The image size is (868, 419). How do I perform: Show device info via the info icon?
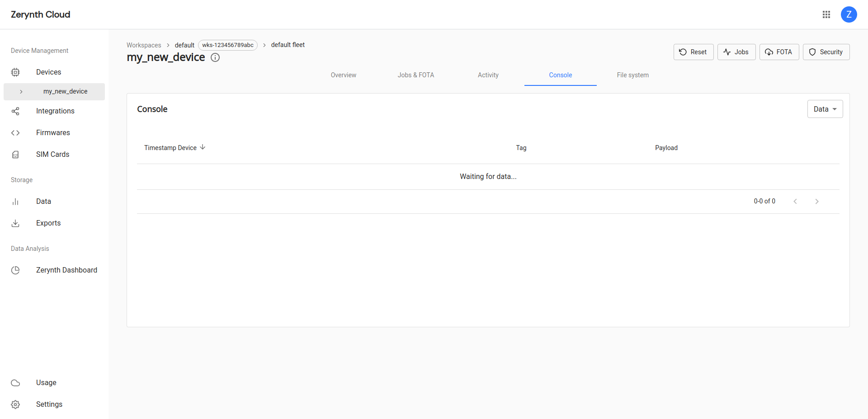pos(215,57)
